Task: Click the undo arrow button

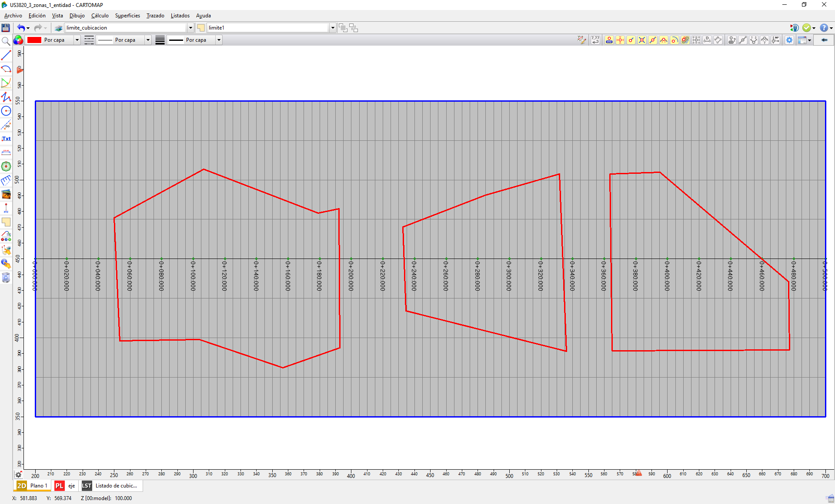Action: [20, 28]
